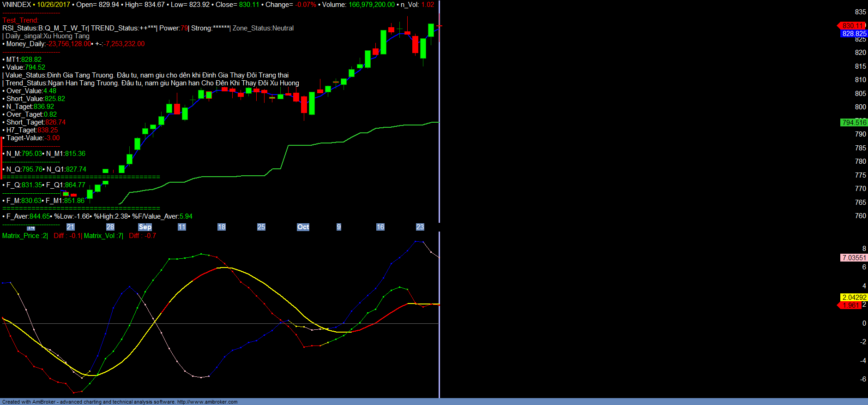Click date marker 11 on the time axis

pyautogui.click(x=182, y=227)
